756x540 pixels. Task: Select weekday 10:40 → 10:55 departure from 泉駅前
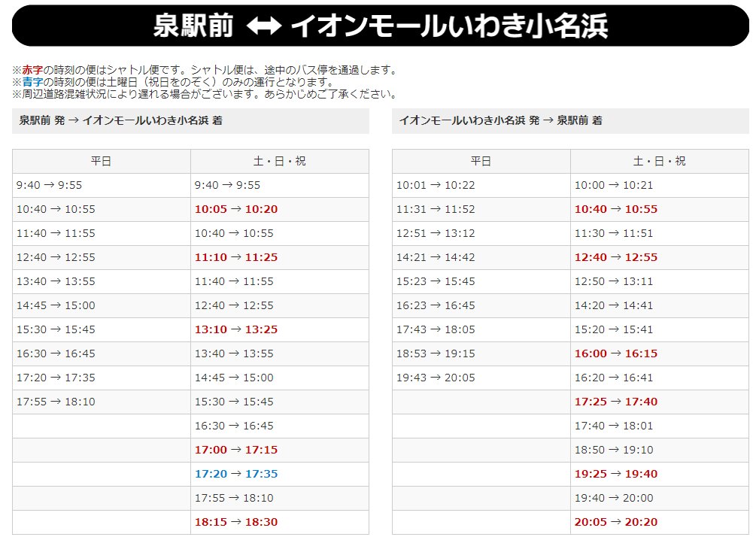[56, 209]
